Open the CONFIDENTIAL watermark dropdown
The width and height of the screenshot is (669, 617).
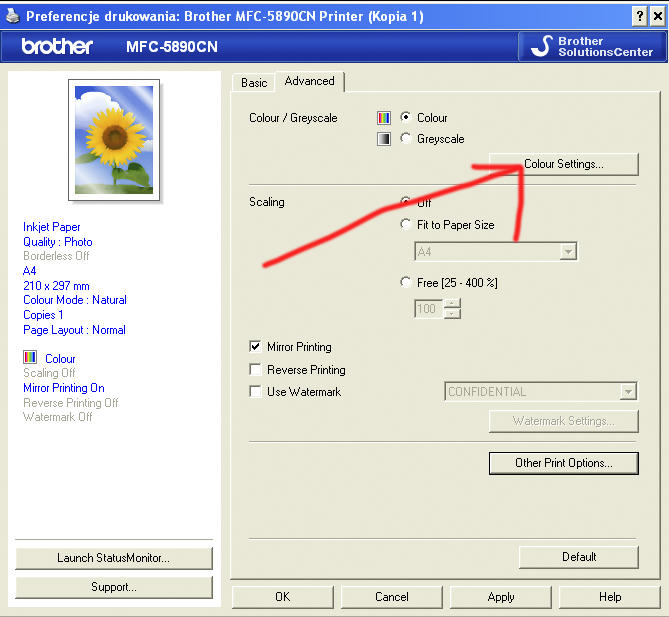coord(628,392)
